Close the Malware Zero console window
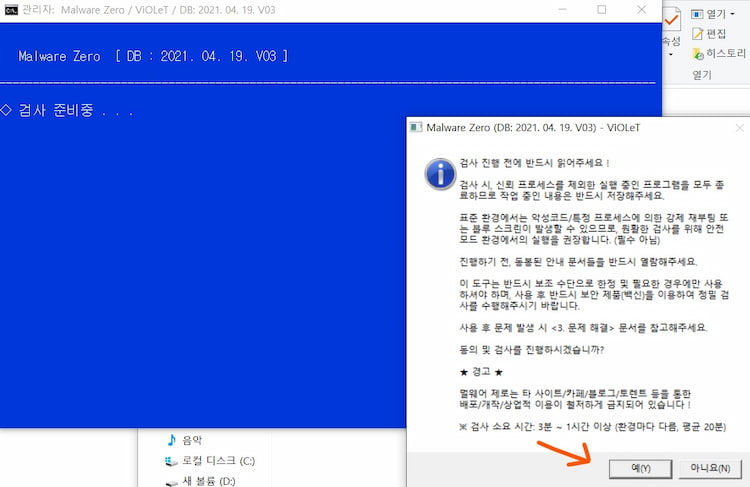750x487 pixels. coord(641,10)
